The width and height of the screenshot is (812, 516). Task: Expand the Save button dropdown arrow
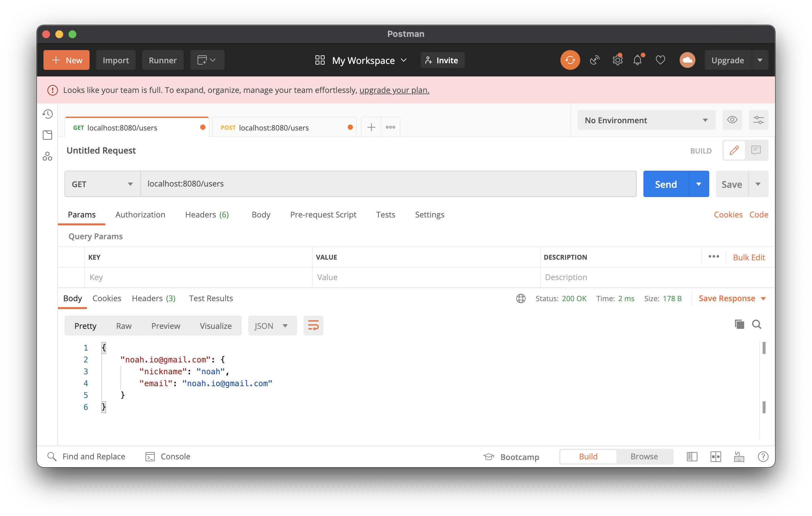[x=758, y=184]
